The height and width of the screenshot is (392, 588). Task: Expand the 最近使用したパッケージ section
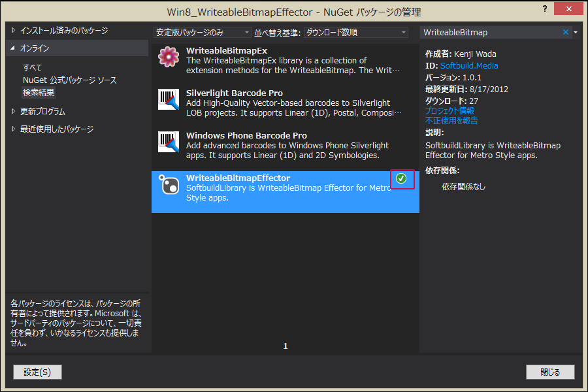pyautogui.click(x=14, y=129)
